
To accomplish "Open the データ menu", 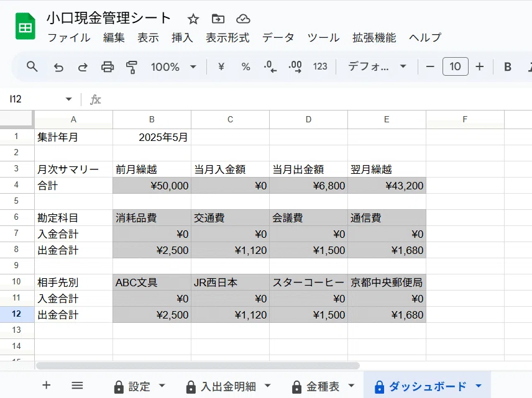I will tap(278, 37).
